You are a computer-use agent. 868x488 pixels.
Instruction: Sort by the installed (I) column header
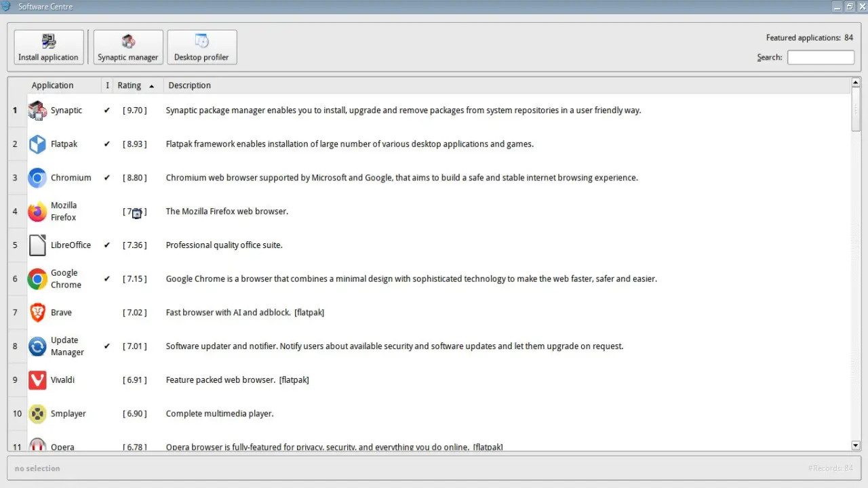point(107,85)
